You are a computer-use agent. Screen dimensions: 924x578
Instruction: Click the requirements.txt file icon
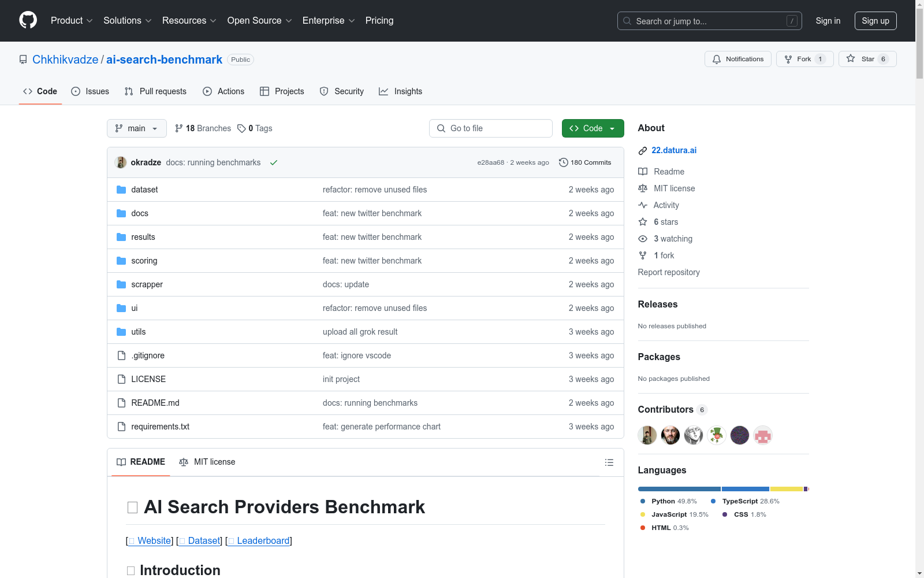click(121, 427)
